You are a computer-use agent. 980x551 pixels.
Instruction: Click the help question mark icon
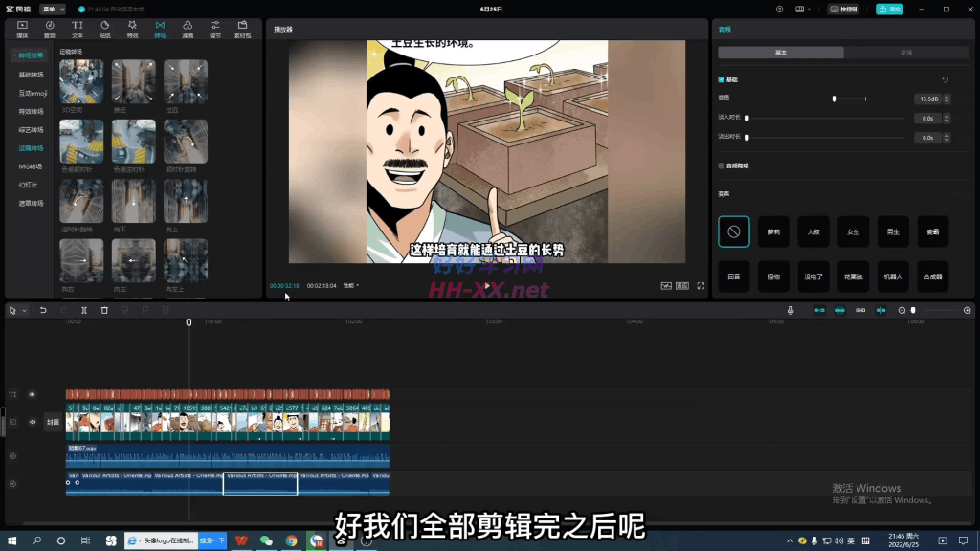(779, 10)
